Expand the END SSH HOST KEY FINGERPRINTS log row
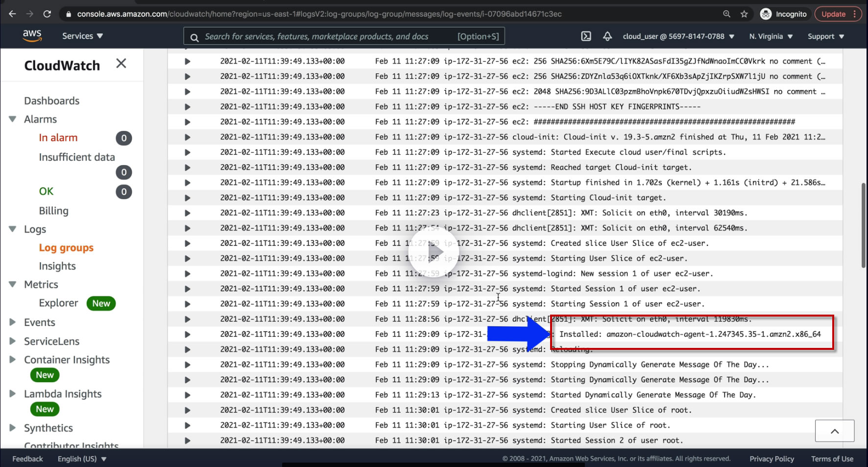Image resolution: width=868 pixels, height=467 pixels. pos(187,107)
